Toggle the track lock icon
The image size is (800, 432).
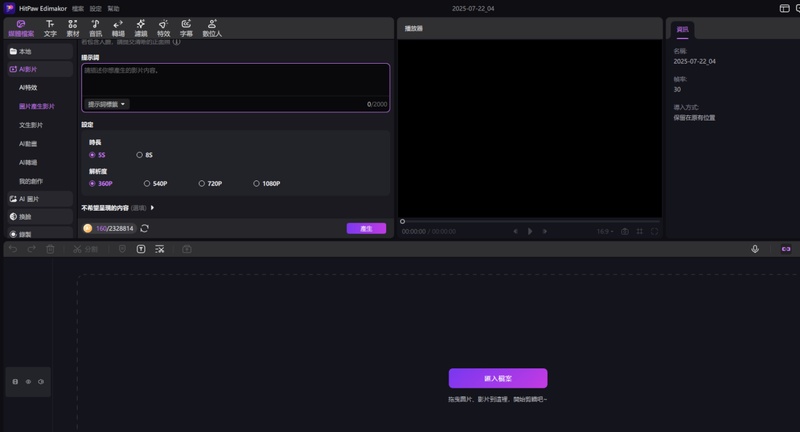(15, 382)
